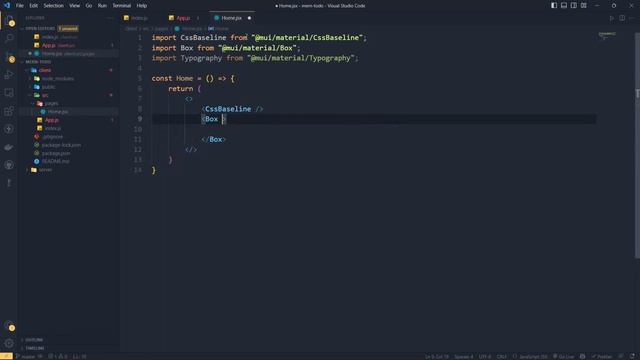This screenshot has height=360, width=640.
Task: Open the Explorer view in activity bar
Action: tap(9, 20)
